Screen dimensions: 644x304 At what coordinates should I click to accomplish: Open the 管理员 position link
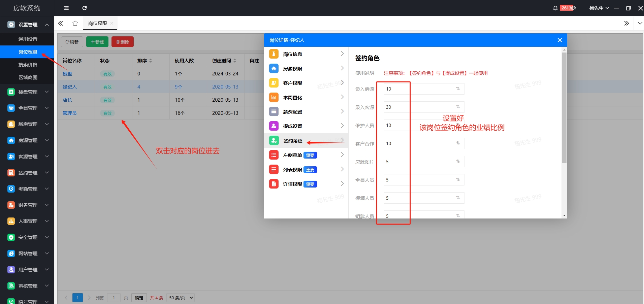click(x=70, y=113)
